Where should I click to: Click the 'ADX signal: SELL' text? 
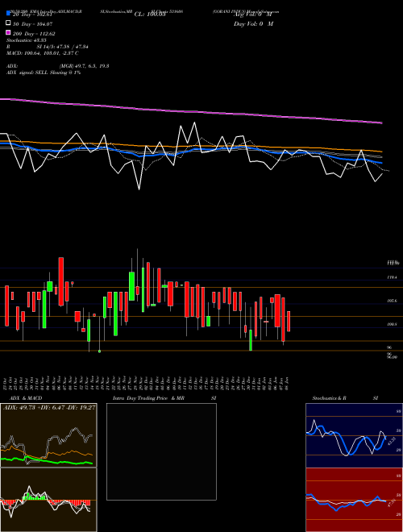point(44,73)
